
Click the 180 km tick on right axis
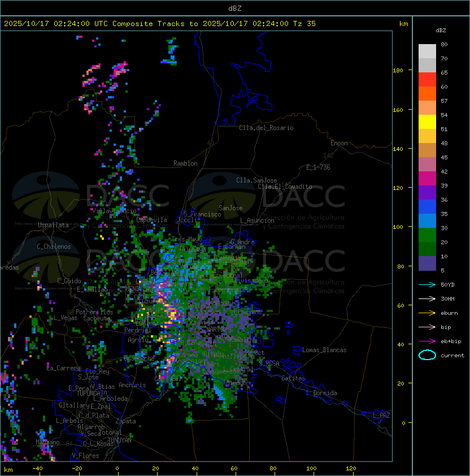[398, 70]
